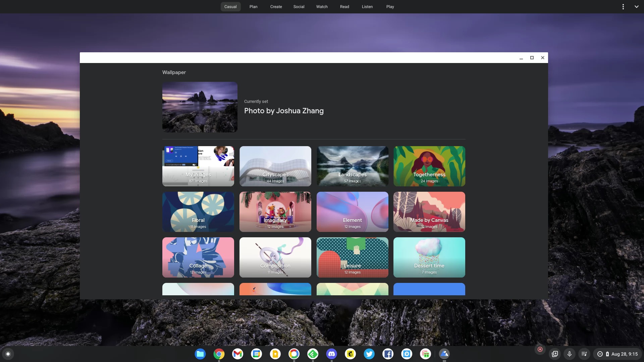Viewport: 644px width, 362px height.
Task: Toggle the microphone dictation button
Action: (570, 354)
